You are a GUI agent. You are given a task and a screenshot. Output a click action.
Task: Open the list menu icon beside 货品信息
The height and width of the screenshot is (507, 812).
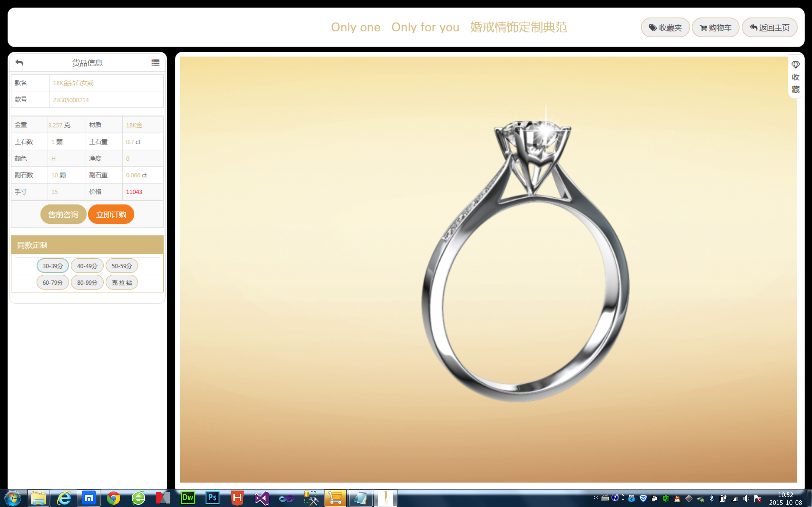coord(155,63)
